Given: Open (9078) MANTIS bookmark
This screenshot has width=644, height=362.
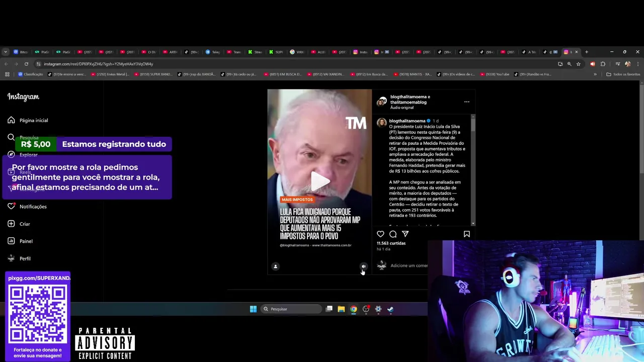Looking at the screenshot, I should (413, 74).
